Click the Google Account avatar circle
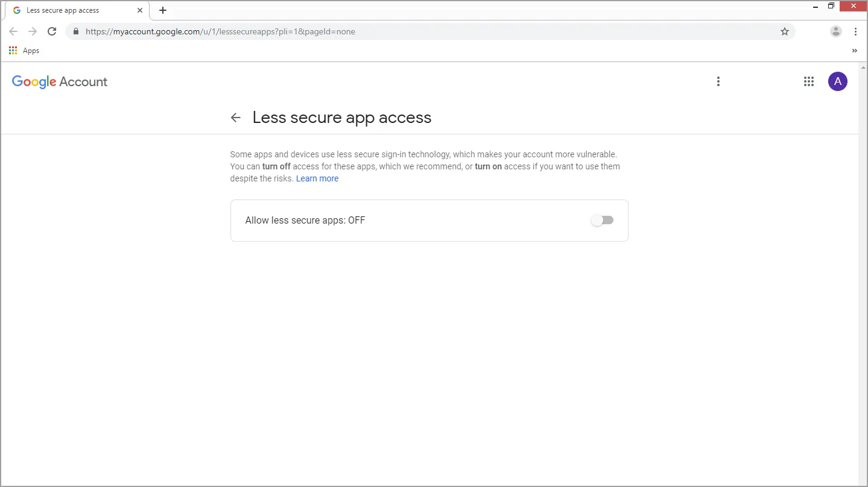868x487 pixels. [837, 81]
